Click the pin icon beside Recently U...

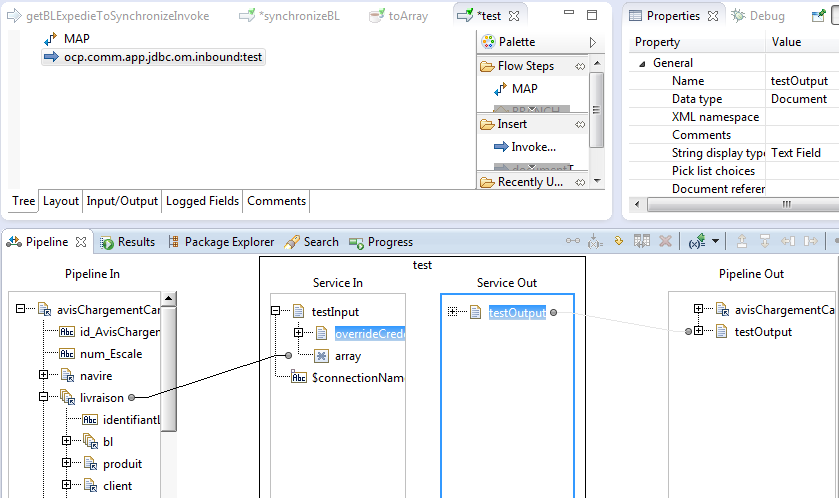click(x=580, y=182)
